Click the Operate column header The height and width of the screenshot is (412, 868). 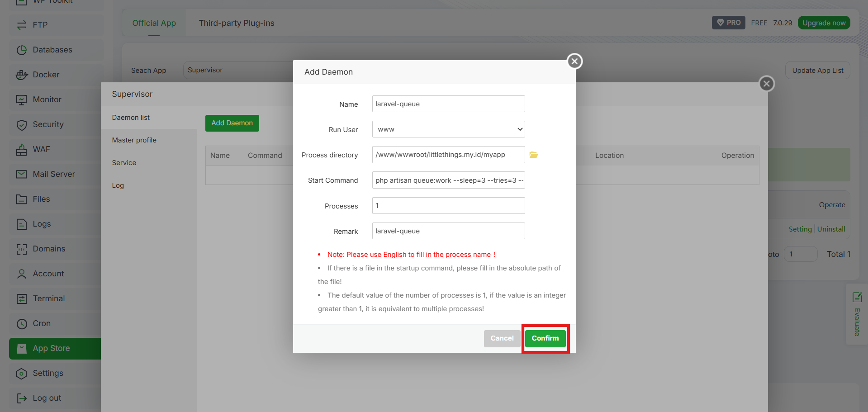(832, 205)
